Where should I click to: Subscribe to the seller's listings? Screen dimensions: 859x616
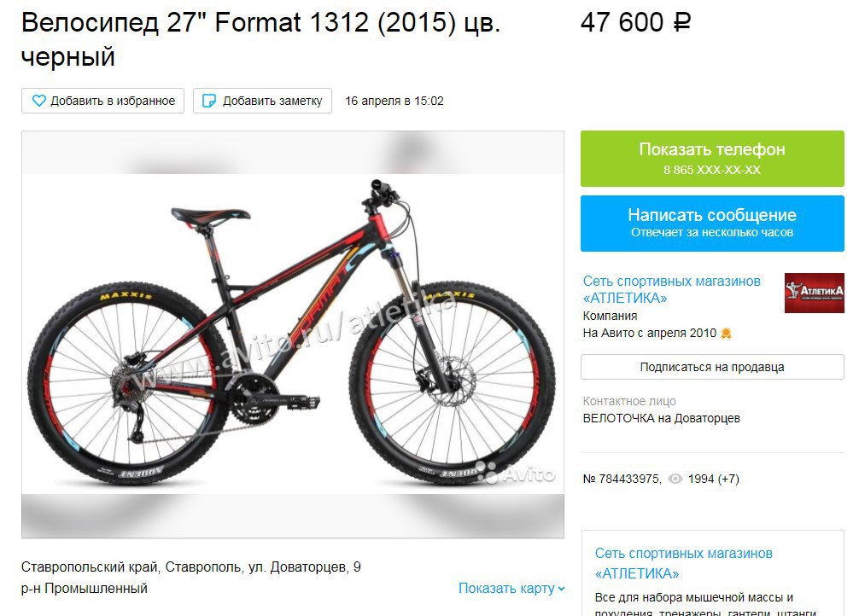[x=712, y=367]
